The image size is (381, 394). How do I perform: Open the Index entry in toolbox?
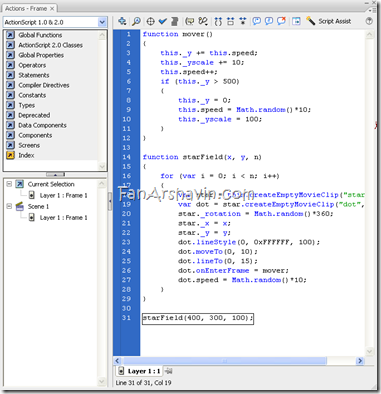coord(26,155)
